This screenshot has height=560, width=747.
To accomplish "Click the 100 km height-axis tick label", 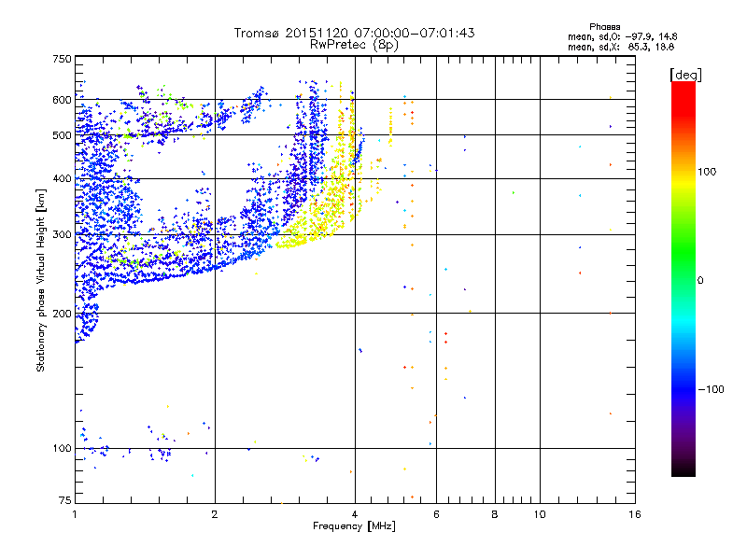I will click(62, 449).
